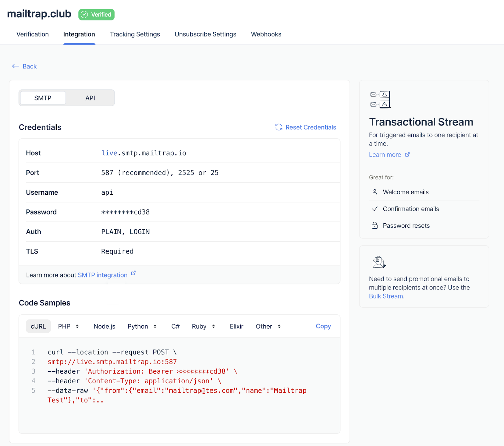This screenshot has width=504, height=446.
Task: Select the SMTP toggle option
Action: click(43, 98)
